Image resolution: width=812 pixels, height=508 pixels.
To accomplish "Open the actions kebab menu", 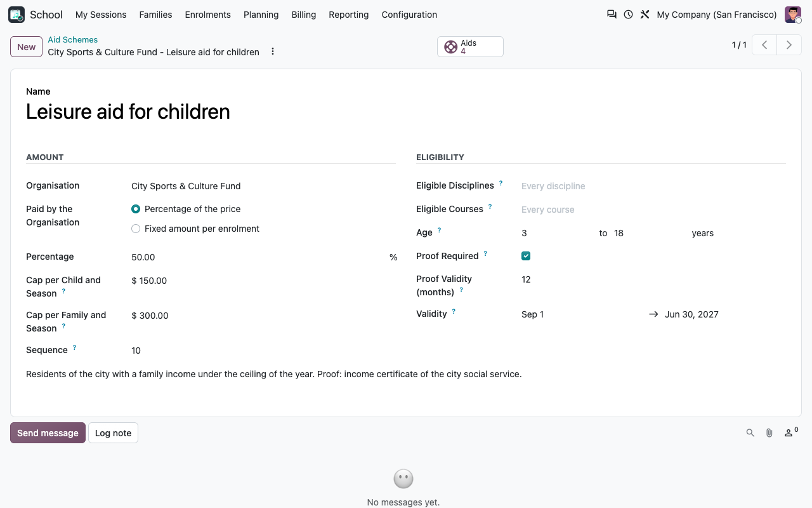I will (273, 51).
